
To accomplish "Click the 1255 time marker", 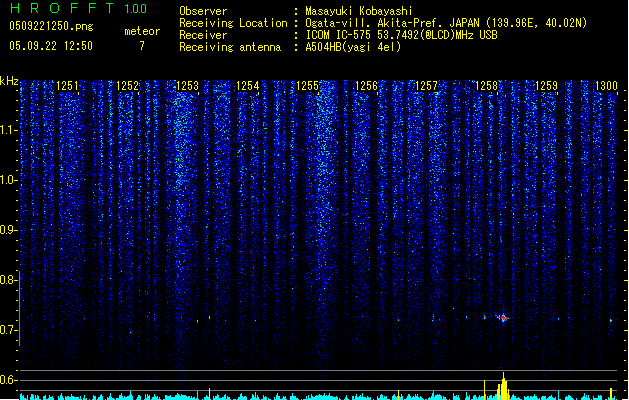I will tap(307, 86).
